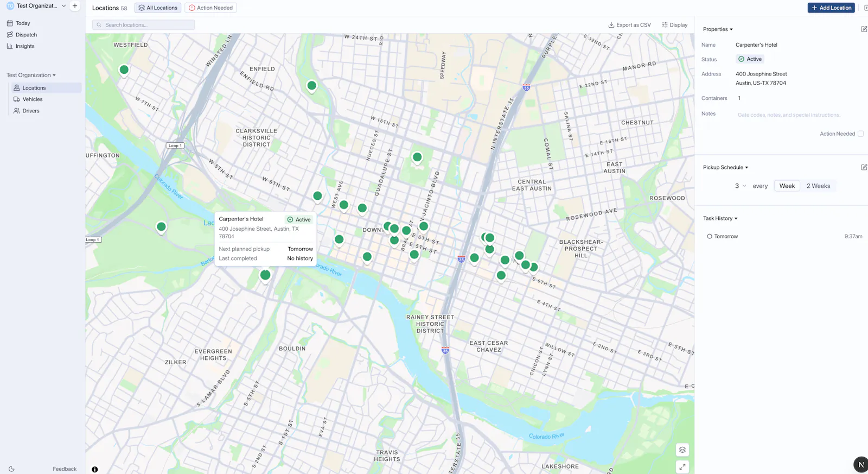Click the marker near W 6th St

pyautogui.click(x=317, y=196)
